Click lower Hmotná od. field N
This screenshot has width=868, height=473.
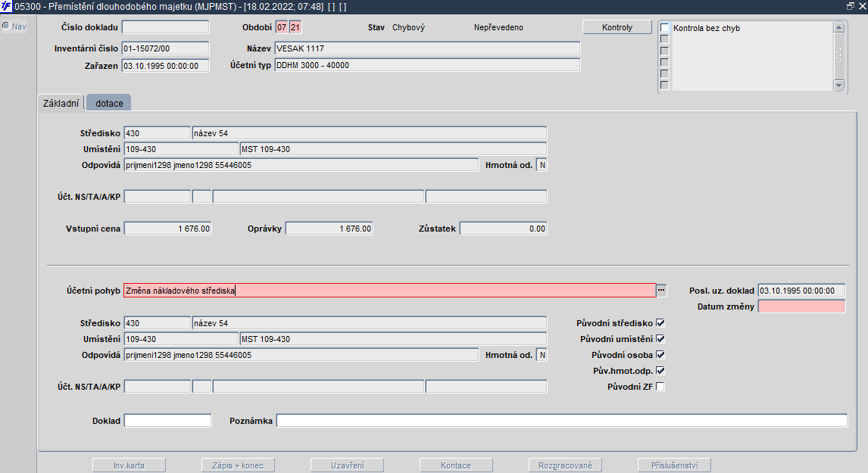click(542, 355)
